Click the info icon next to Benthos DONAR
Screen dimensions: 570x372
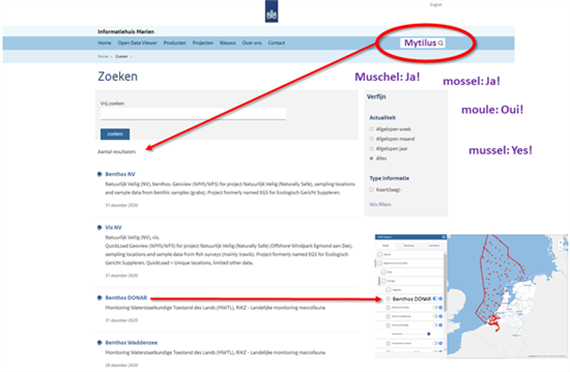pos(441,299)
